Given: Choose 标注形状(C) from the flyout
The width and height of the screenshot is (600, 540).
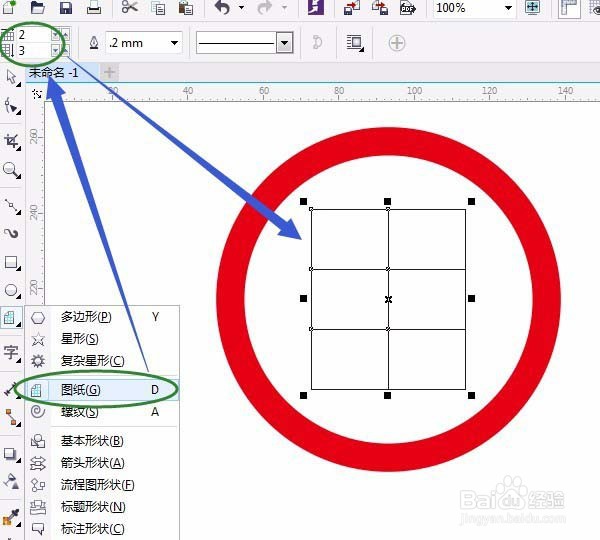Looking at the screenshot, I should [x=102, y=529].
